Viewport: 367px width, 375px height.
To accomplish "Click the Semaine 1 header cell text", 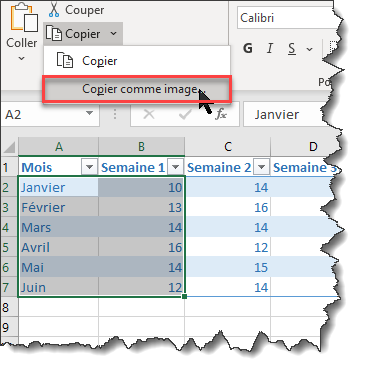I will point(133,168).
